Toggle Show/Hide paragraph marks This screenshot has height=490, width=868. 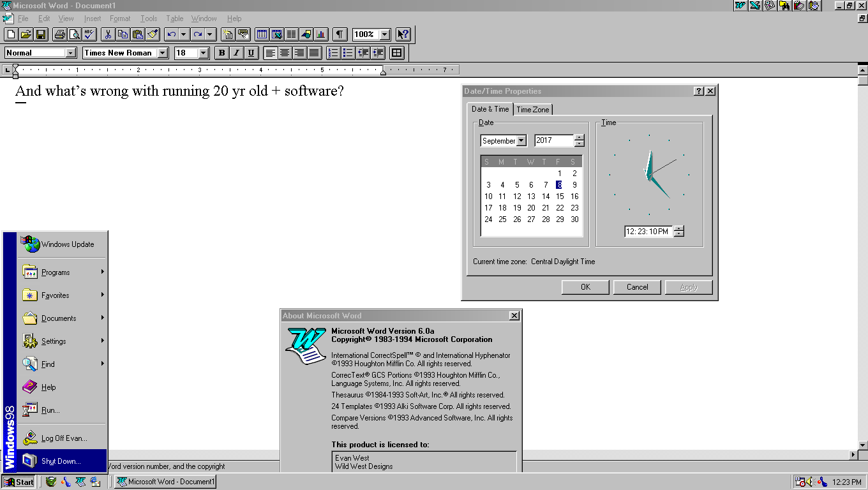tap(340, 34)
